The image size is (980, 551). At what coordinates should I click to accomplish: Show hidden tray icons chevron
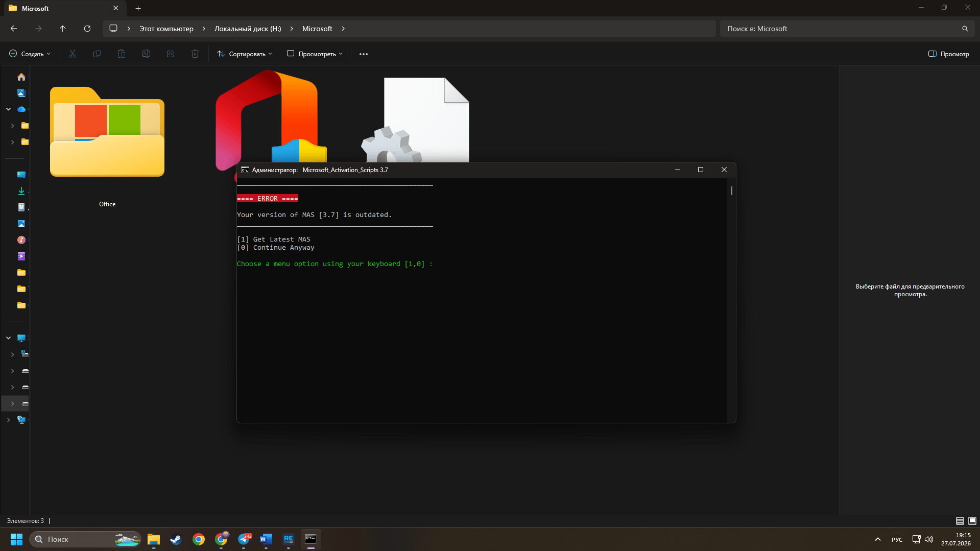pos(878,539)
